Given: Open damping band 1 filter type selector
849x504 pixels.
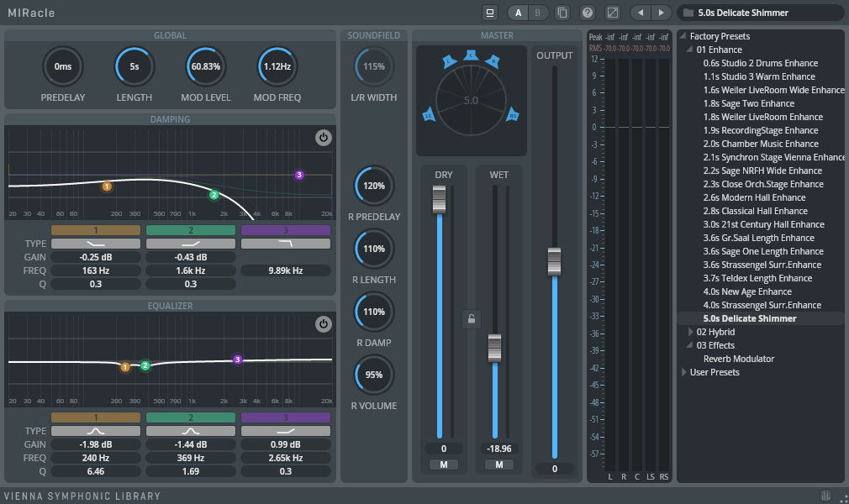Looking at the screenshot, I should 96,244.
